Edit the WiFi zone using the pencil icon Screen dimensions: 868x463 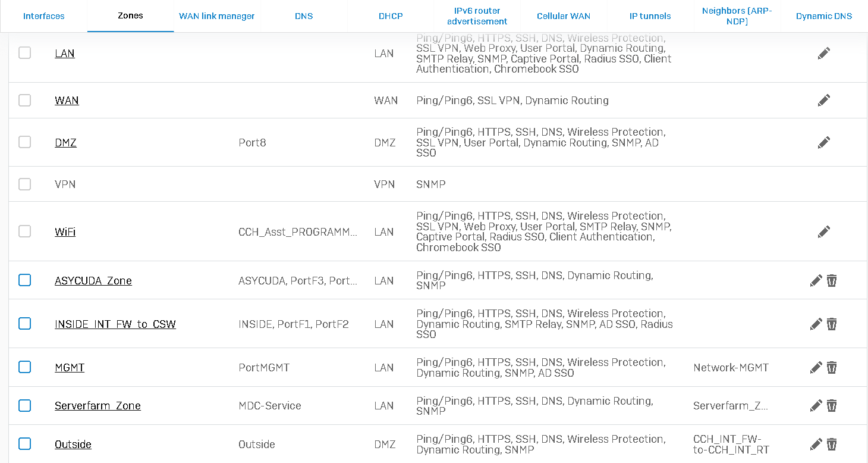(x=823, y=232)
